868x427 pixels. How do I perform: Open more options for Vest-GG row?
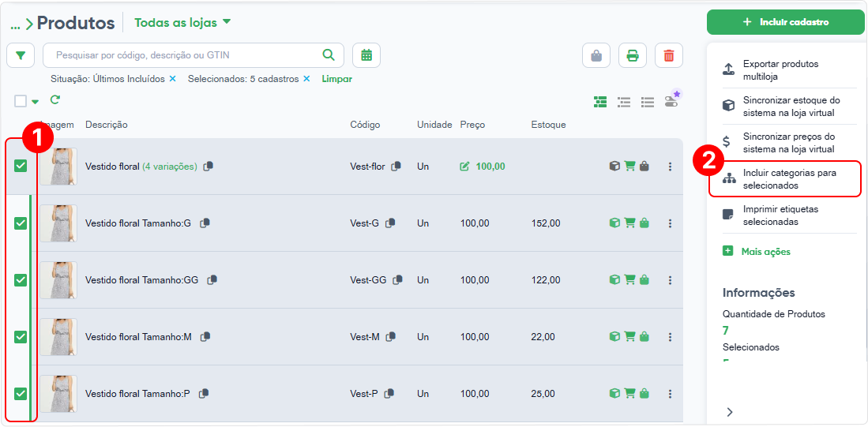click(670, 280)
